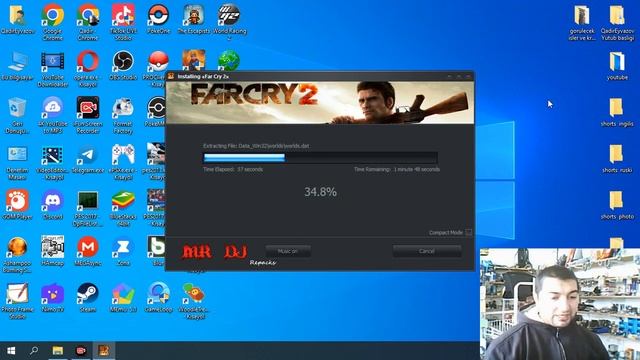Open the iFun Screen Recorder shortcut
Screen dimensions: 640x360
click(88, 116)
